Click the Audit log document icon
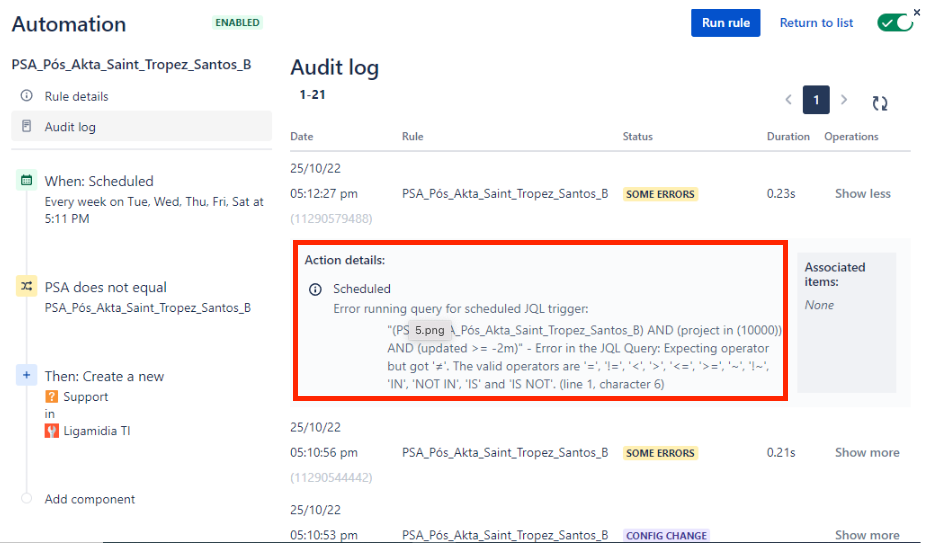 pos(26,127)
